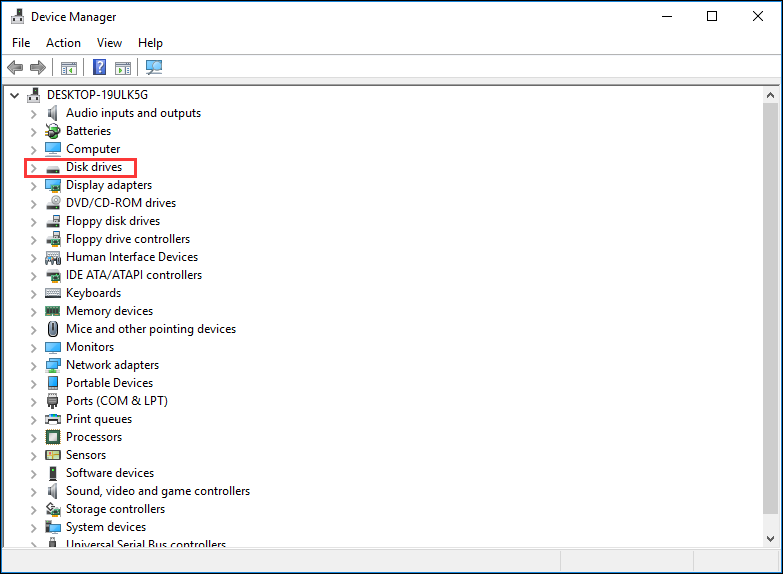The height and width of the screenshot is (574, 783).
Task: Click the Software devices icon
Action: [52, 473]
